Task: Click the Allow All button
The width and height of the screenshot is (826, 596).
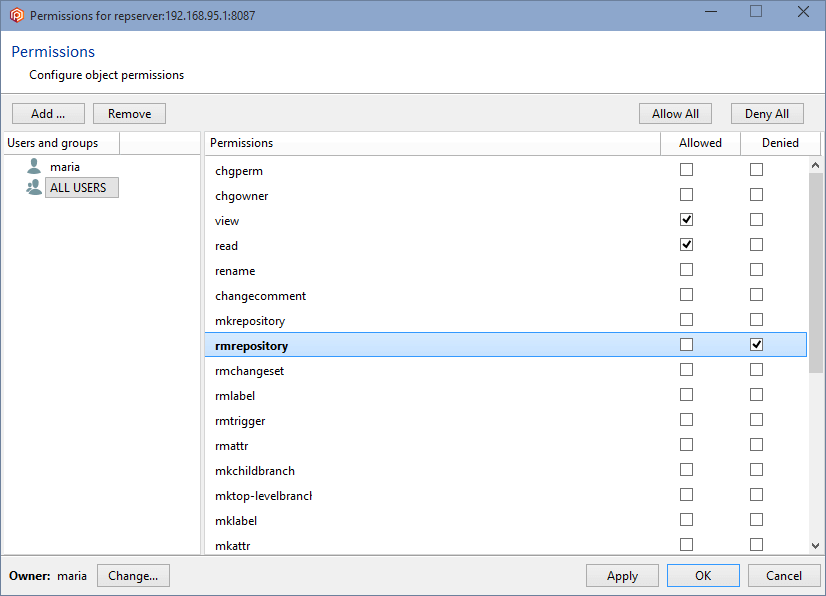Action: click(x=675, y=114)
